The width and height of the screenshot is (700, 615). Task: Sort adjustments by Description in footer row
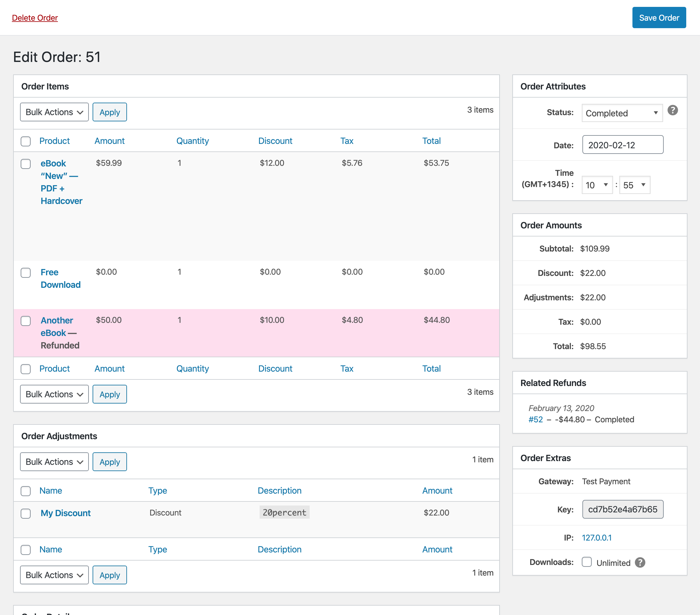[x=279, y=549]
